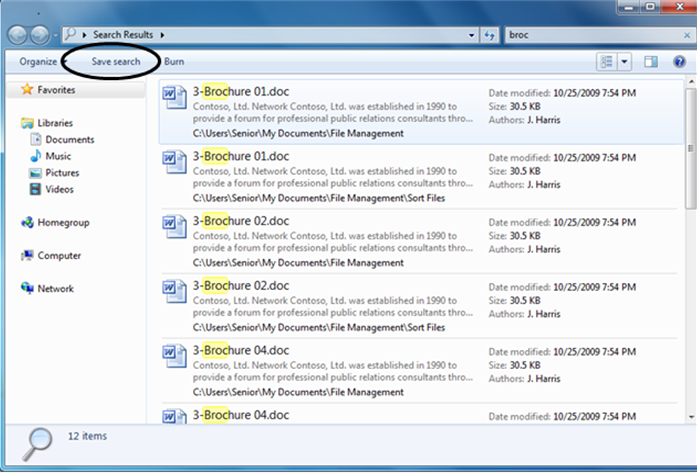
Task: Select Libraries in the navigation pane
Action: 55,123
